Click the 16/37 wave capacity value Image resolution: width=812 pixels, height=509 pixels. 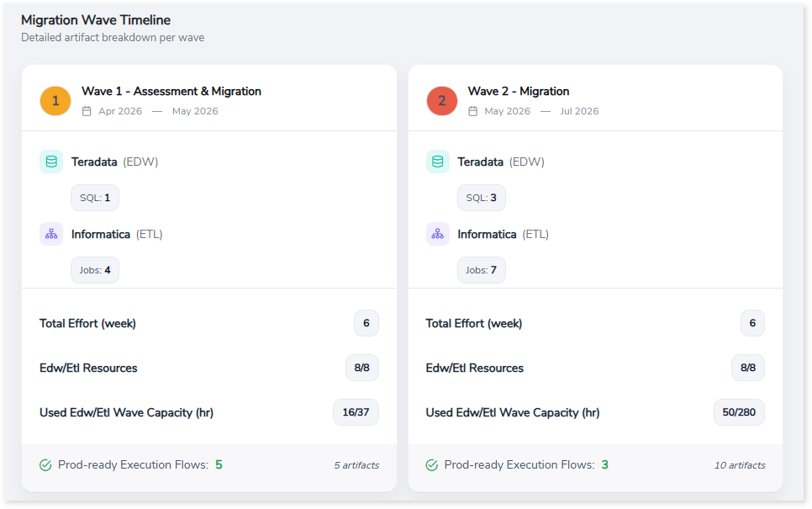[356, 412]
